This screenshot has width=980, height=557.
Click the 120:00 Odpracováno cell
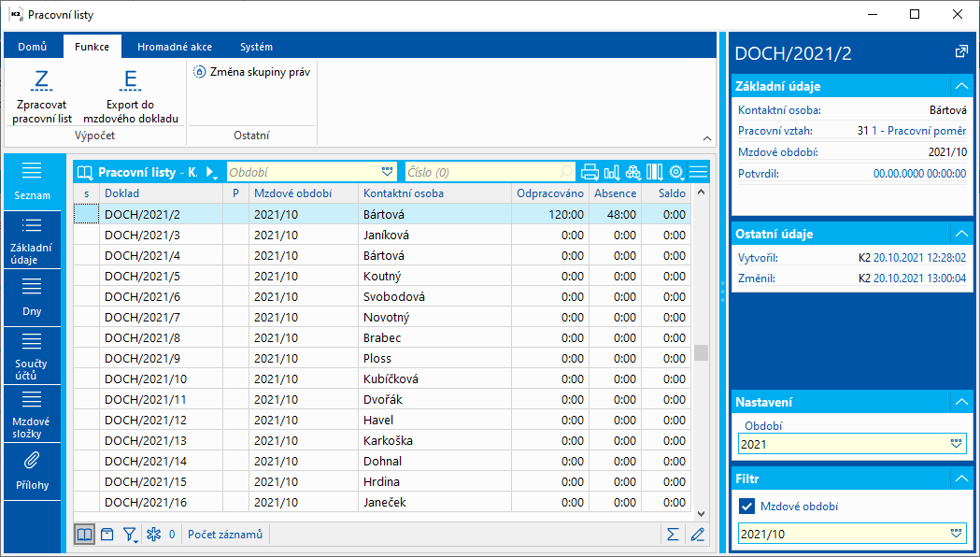coord(550,214)
